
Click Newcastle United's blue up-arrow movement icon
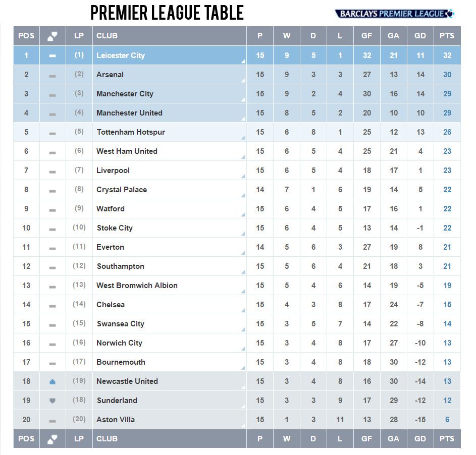click(x=52, y=382)
